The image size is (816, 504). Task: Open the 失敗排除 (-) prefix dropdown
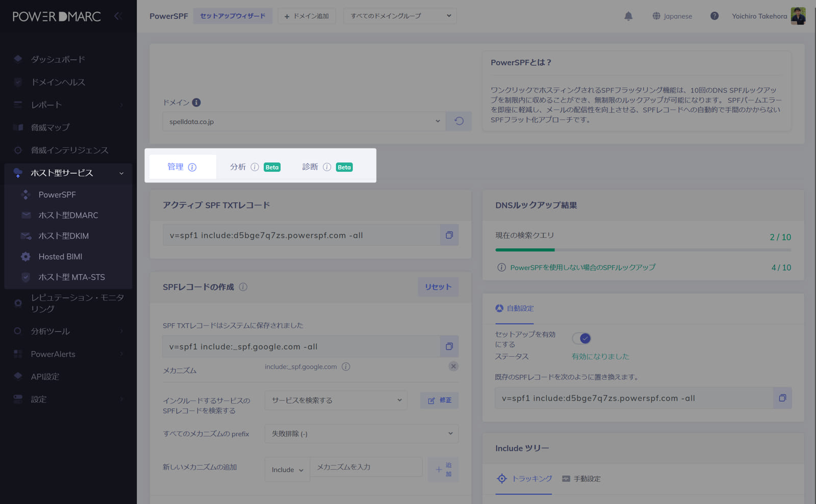pos(362,434)
